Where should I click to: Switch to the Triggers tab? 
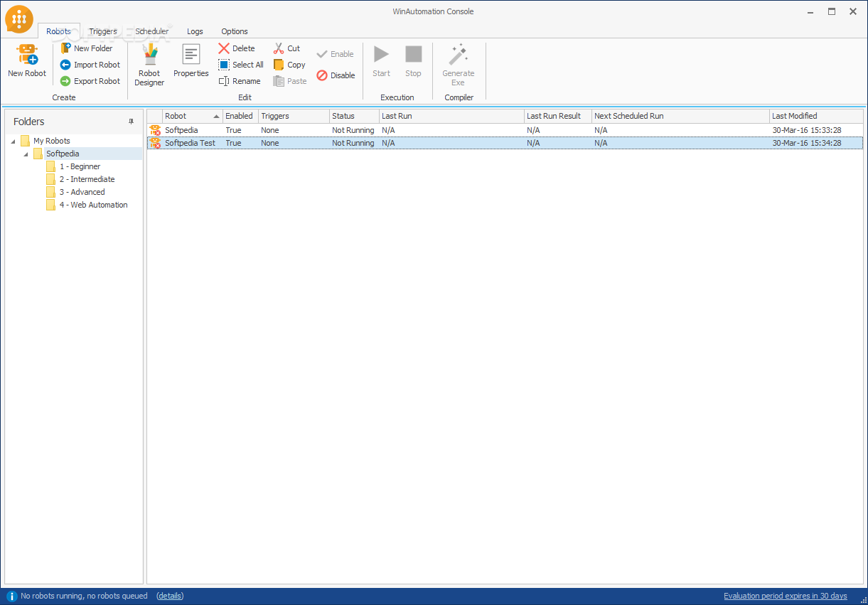[103, 31]
